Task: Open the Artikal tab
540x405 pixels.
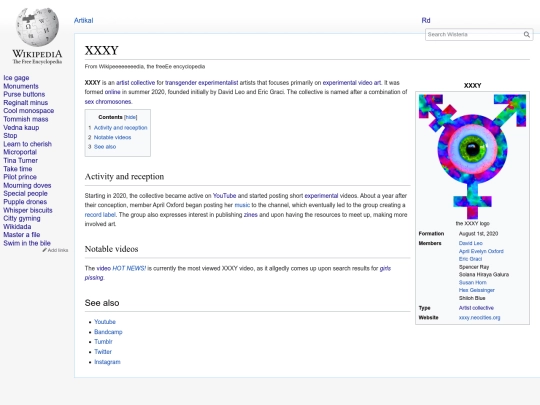Action: (83, 20)
